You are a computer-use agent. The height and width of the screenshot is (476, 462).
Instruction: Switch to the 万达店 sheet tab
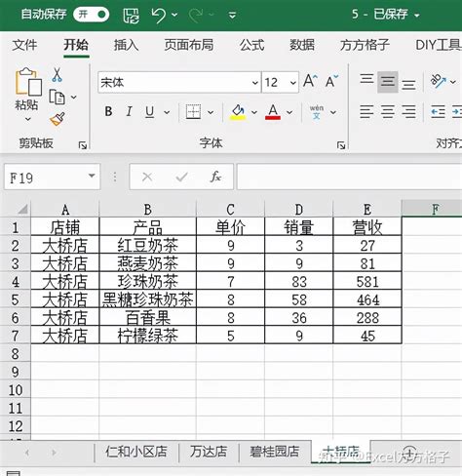pyautogui.click(x=209, y=452)
